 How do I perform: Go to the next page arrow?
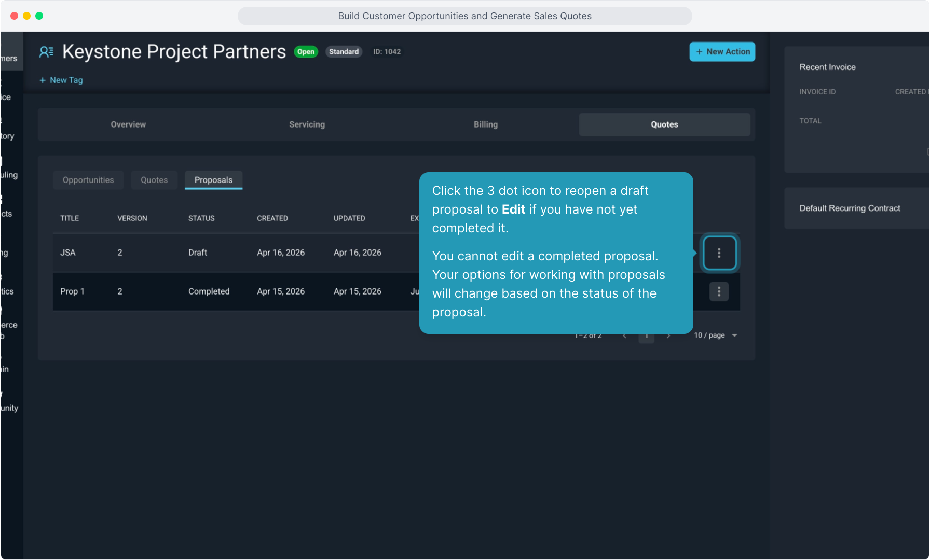coord(668,336)
